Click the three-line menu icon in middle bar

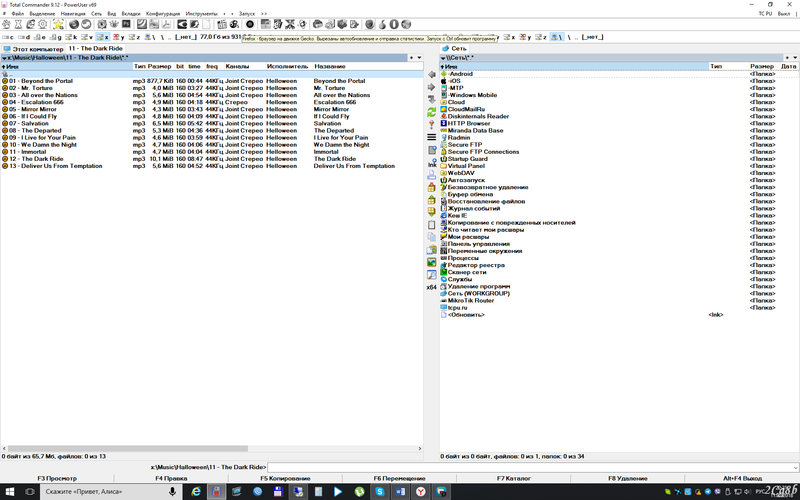[x=432, y=137]
